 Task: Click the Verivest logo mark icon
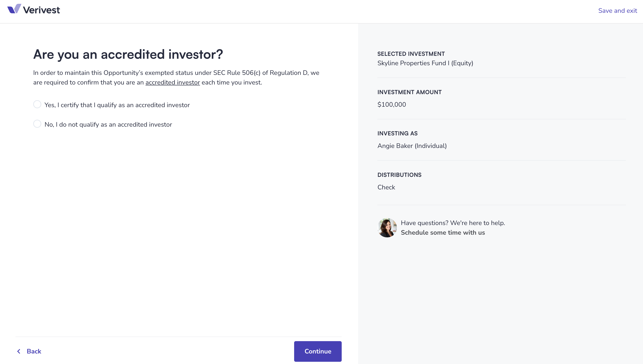tap(14, 9)
